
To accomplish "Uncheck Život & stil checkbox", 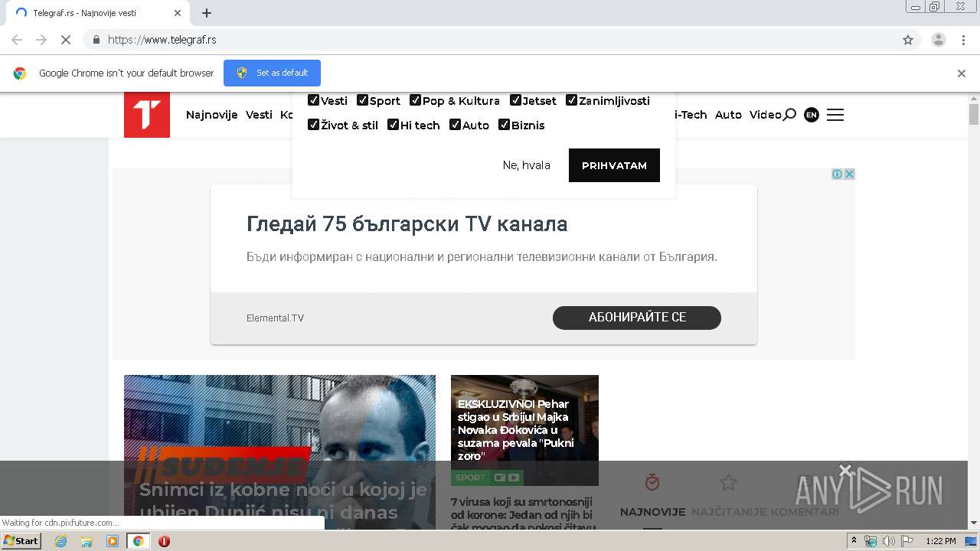I will pos(313,125).
